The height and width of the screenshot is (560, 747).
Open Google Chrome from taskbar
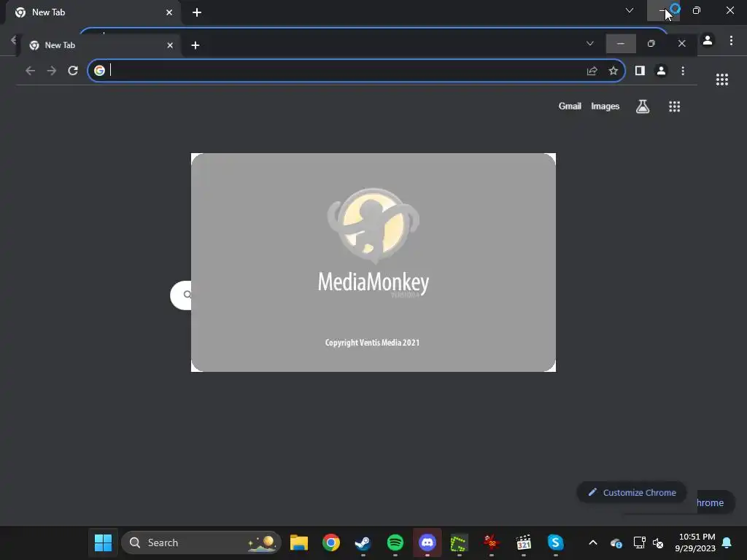(331, 542)
